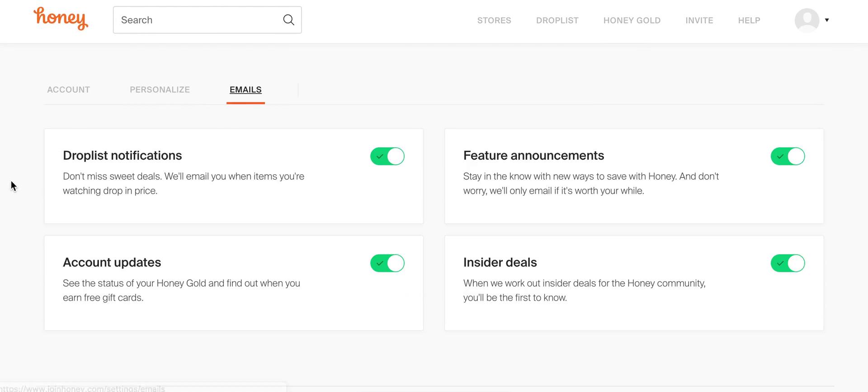Disable Feature announcements emails
The height and width of the screenshot is (392, 868).
[788, 156]
